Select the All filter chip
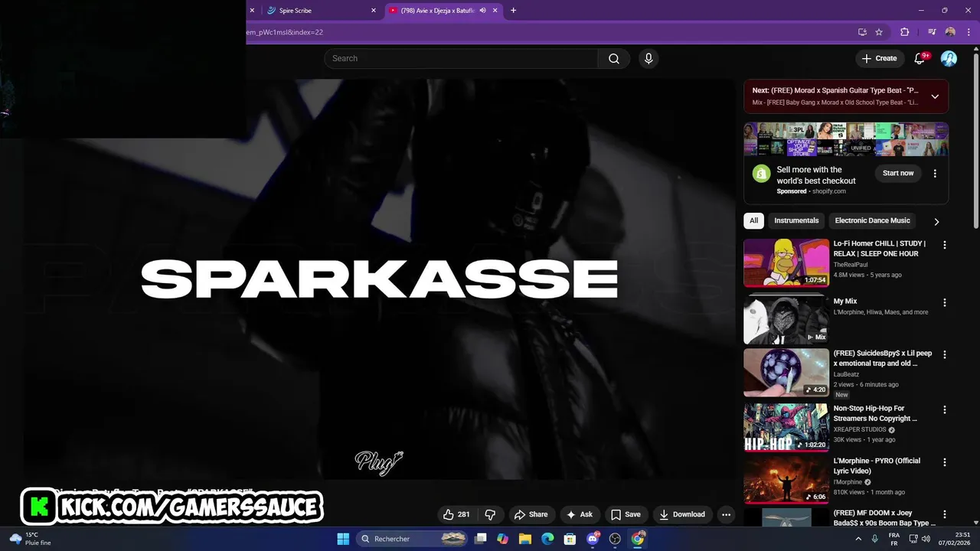Viewport: 980px width, 551px height. pyautogui.click(x=753, y=220)
